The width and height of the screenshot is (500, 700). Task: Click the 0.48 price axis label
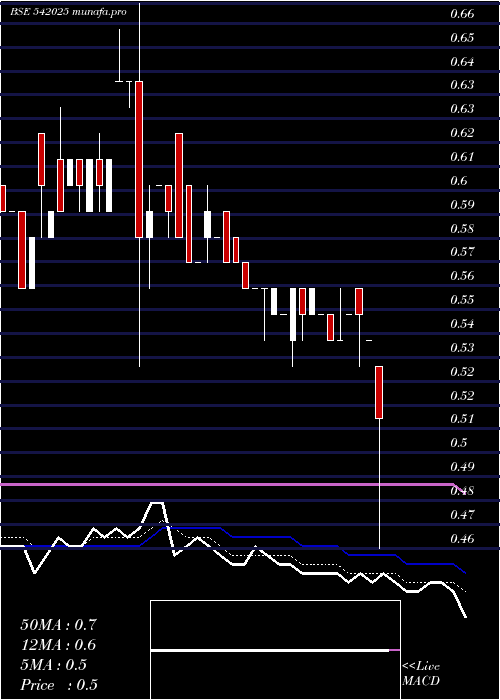click(x=462, y=491)
